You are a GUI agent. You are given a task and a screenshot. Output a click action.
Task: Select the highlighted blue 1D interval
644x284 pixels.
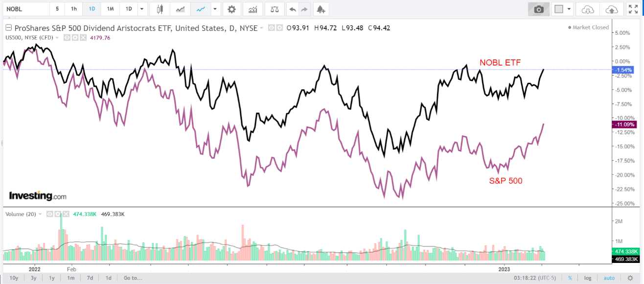pos(92,9)
